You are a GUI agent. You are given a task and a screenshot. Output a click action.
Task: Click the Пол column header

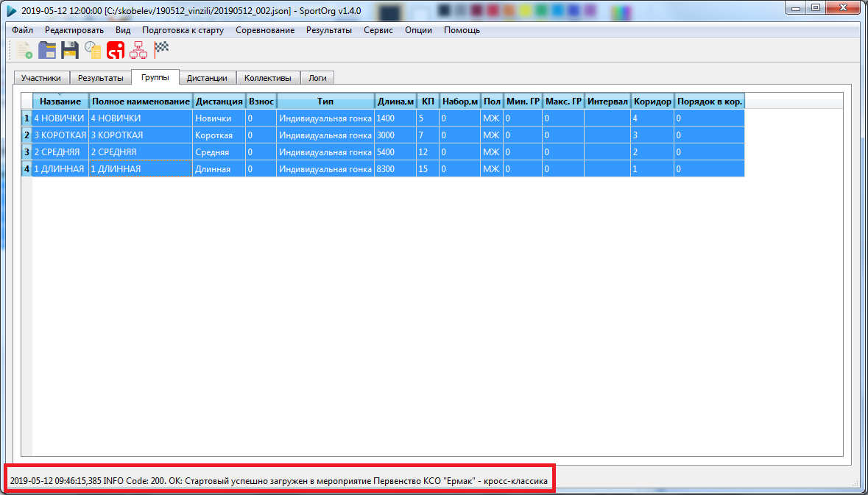492,102
